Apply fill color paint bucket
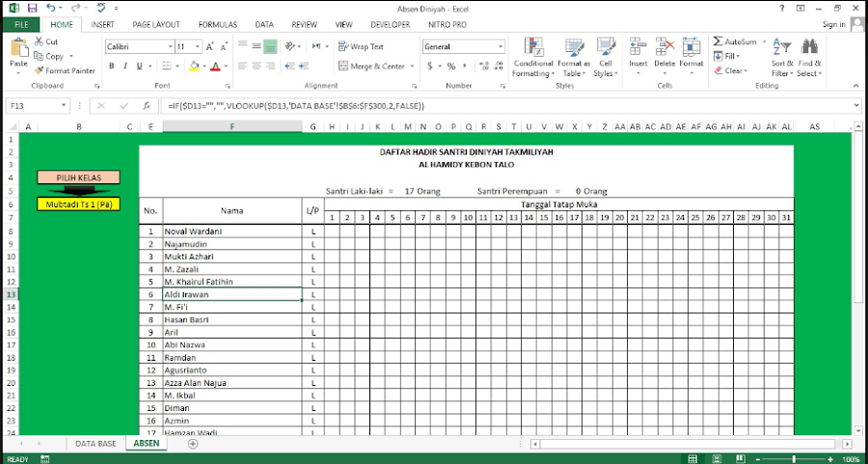The image size is (868, 464). pyautogui.click(x=194, y=66)
